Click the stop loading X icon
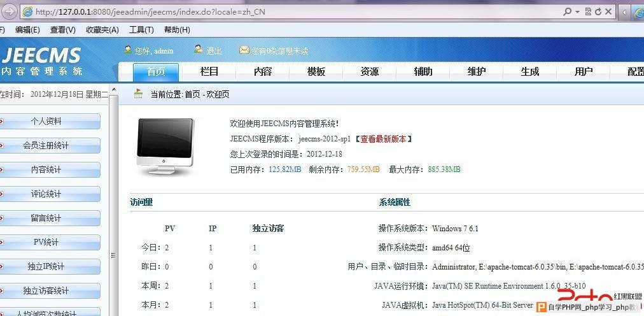The image size is (644, 316). click(608, 11)
